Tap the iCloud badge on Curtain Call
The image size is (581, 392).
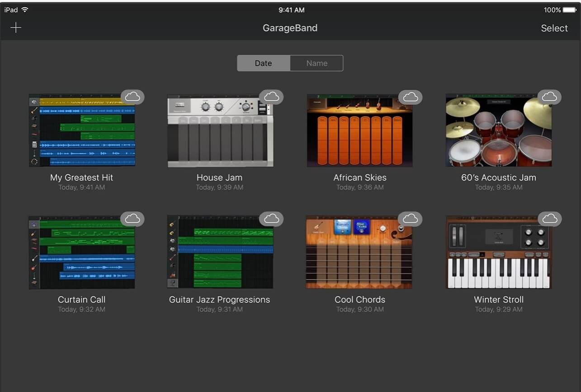coord(132,219)
